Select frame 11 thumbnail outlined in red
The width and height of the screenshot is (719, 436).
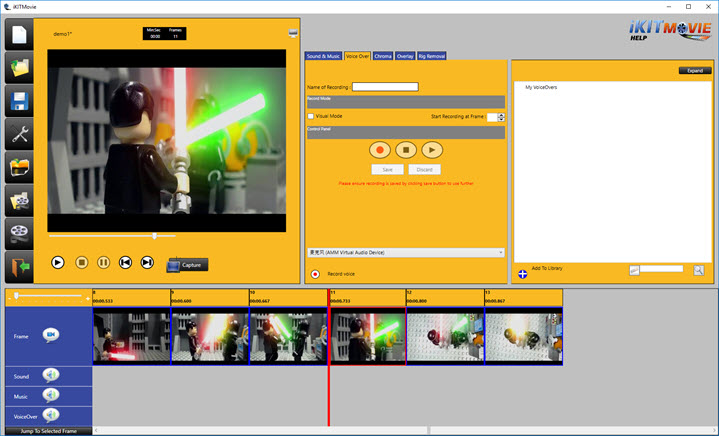(367, 336)
